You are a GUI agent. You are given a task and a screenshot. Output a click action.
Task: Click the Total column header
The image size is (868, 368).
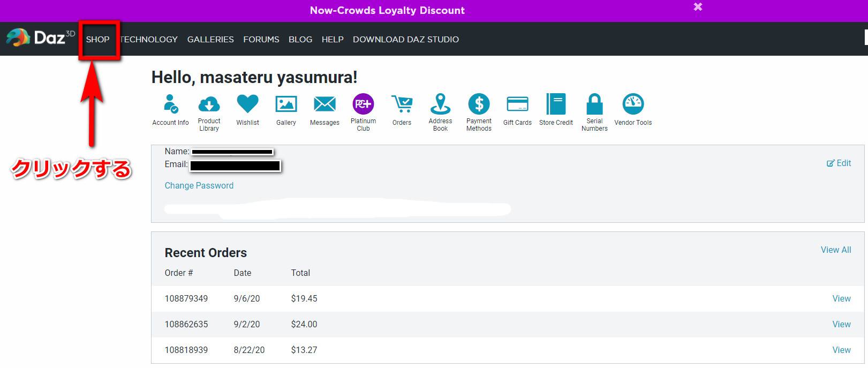(300, 273)
